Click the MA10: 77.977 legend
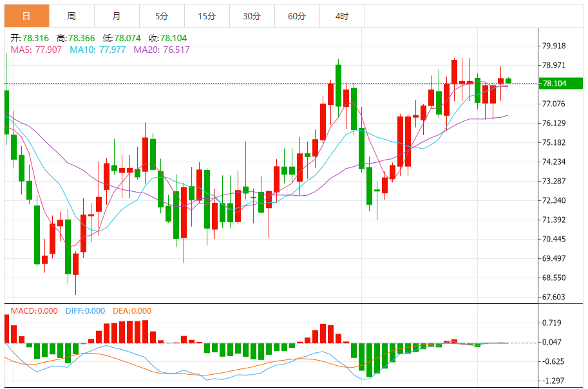 (97, 50)
